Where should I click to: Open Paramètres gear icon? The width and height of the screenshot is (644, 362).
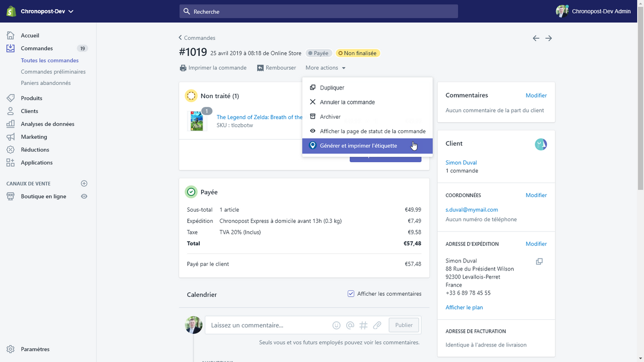point(11,349)
